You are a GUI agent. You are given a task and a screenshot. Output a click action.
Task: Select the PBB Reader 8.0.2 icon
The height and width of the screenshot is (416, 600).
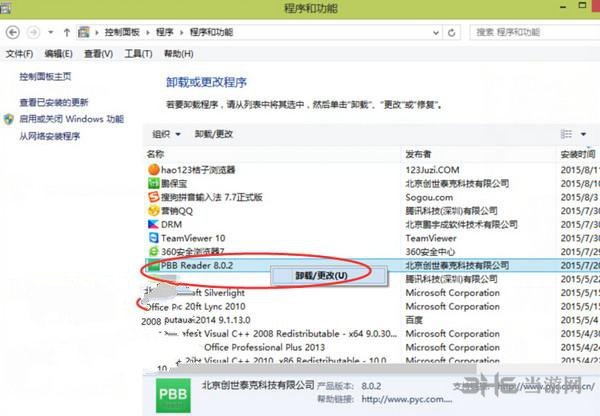pos(154,265)
